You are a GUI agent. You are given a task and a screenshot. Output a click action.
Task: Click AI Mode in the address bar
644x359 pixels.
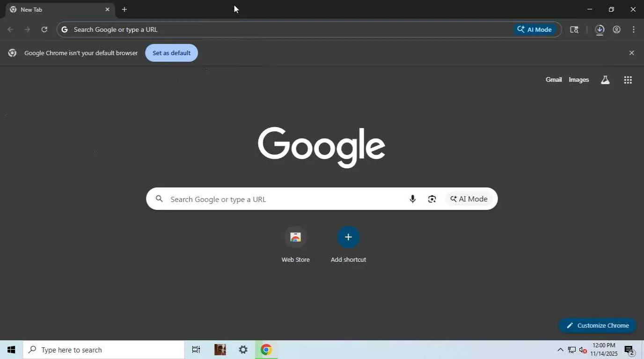click(x=535, y=29)
